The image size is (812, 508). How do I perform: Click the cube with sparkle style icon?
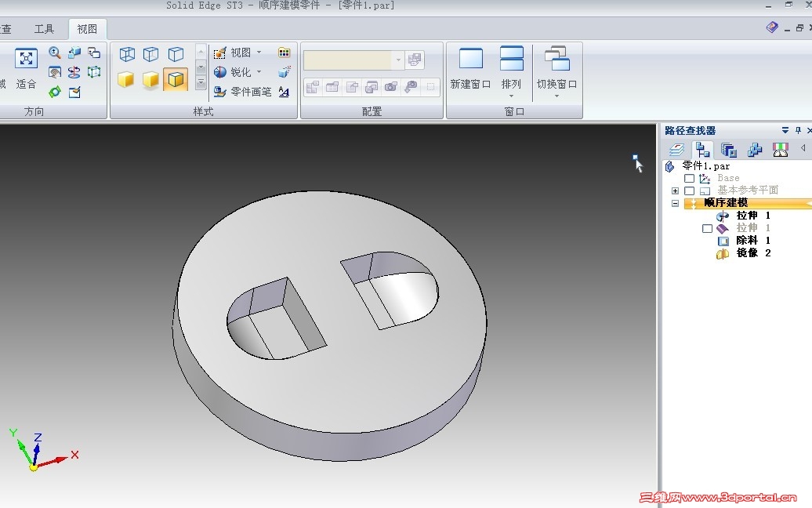(284, 72)
